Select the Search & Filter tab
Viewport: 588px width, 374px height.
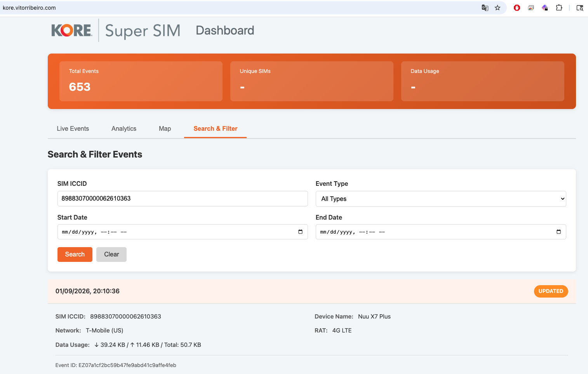click(x=215, y=128)
